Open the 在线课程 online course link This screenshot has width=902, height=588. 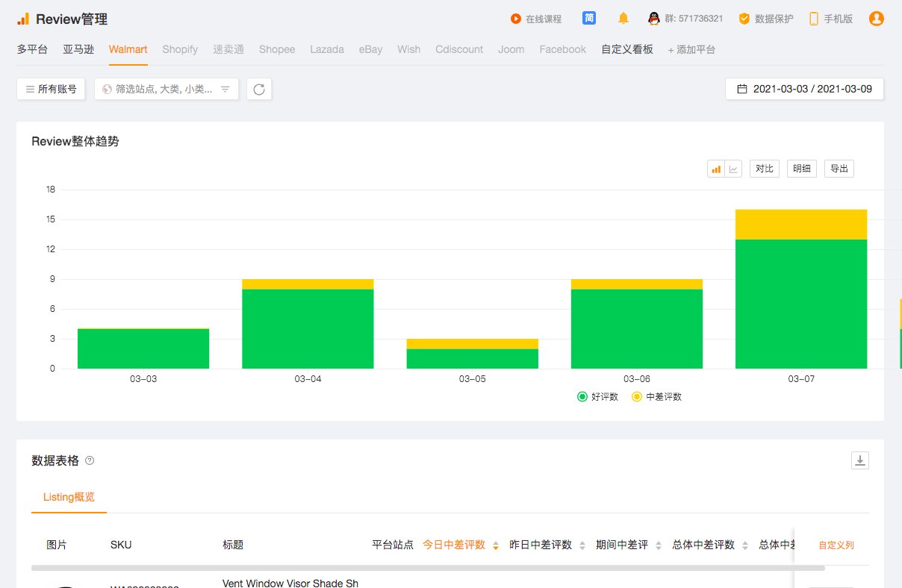[536, 19]
